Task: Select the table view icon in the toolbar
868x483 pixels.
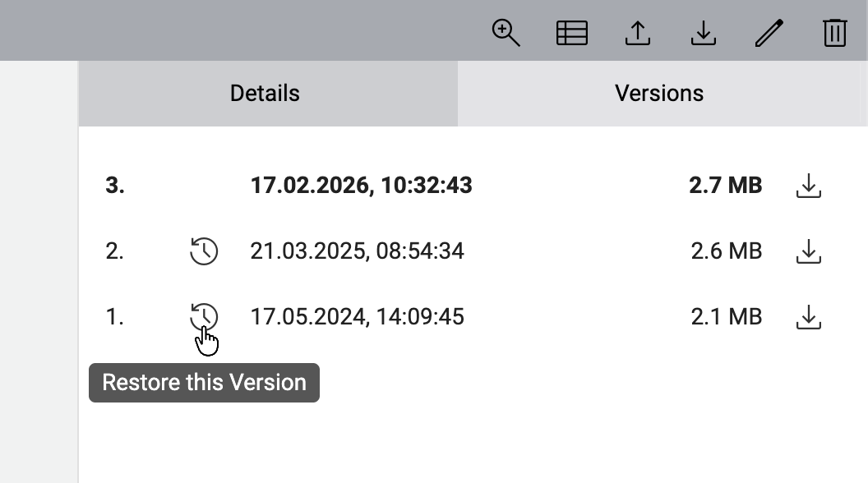Action: pos(572,33)
